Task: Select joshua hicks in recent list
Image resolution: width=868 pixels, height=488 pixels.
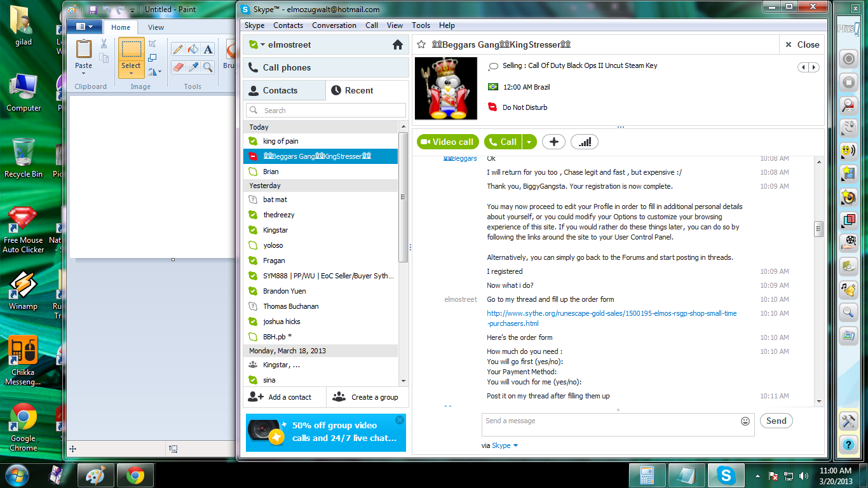Action: point(320,322)
